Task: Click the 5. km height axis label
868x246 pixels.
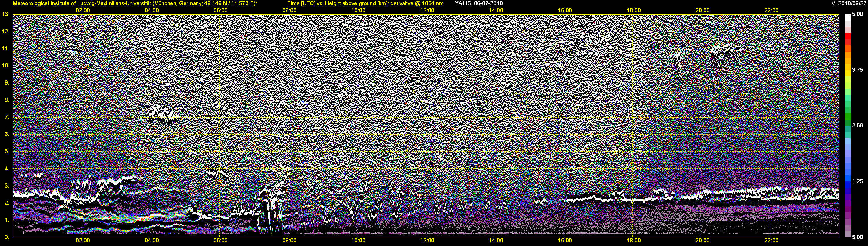Action: pos(7,151)
